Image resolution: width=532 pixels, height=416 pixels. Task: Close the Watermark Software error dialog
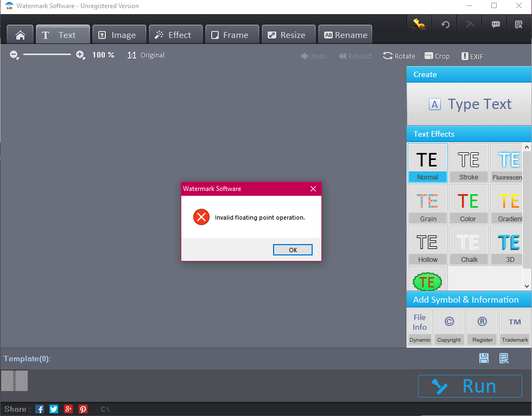point(313,189)
